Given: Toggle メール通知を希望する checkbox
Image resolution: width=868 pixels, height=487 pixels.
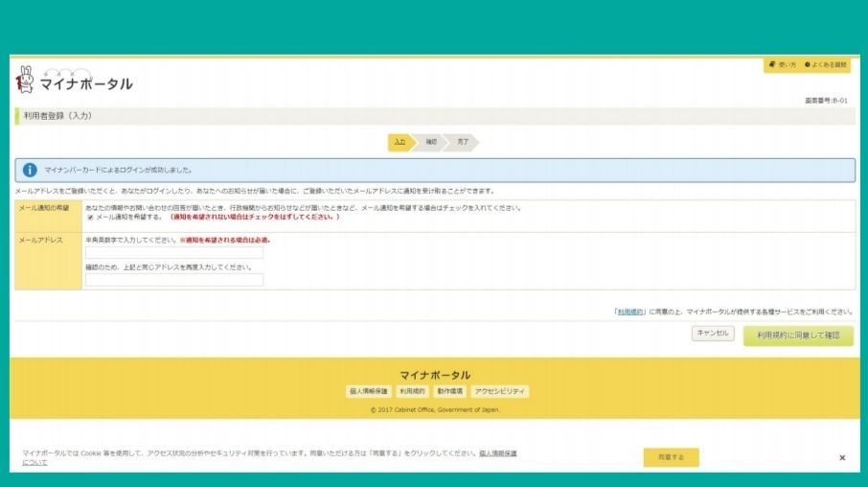Looking at the screenshot, I should point(90,217).
